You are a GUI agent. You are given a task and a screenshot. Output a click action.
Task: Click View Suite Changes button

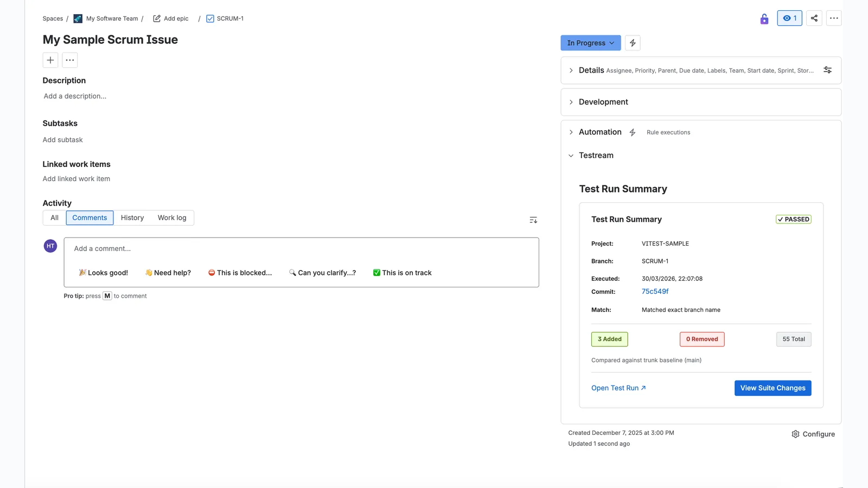pyautogui.click(x=773, y=388)
